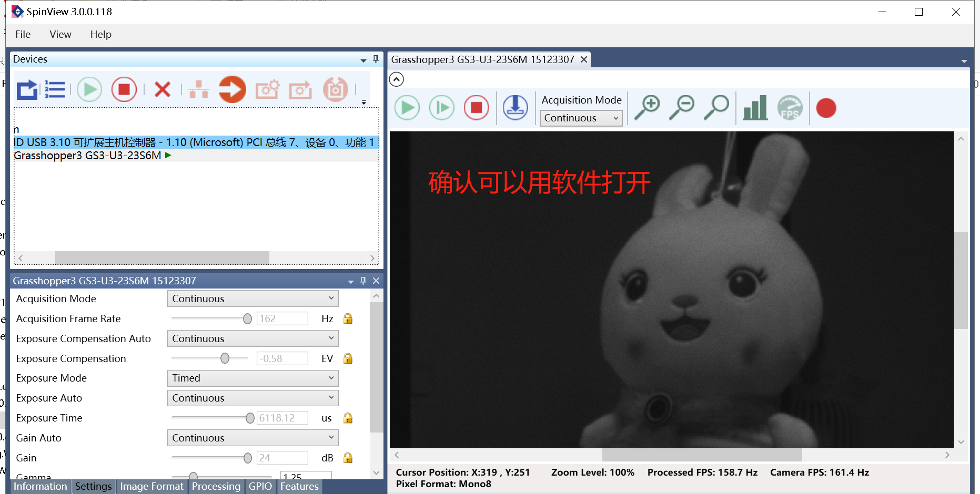Open the Gain Auto dropdown

(x=252, y=438)
